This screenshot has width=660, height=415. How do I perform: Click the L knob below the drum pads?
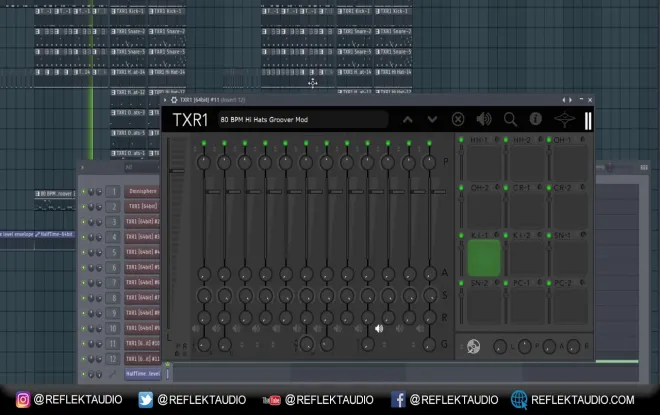tap(500, 347)
